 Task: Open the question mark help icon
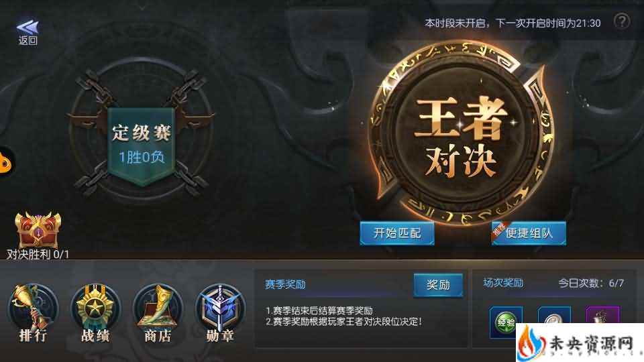click(x=622, y=21)
